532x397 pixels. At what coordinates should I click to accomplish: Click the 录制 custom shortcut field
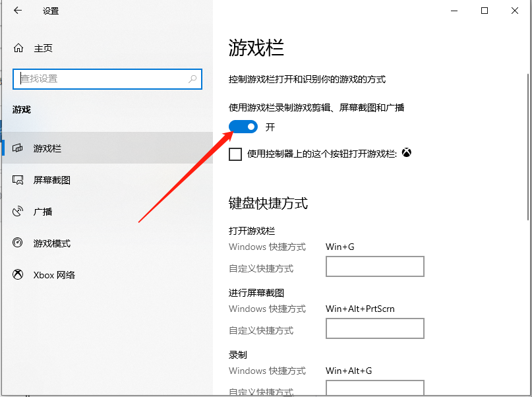(x=374, y=389)
